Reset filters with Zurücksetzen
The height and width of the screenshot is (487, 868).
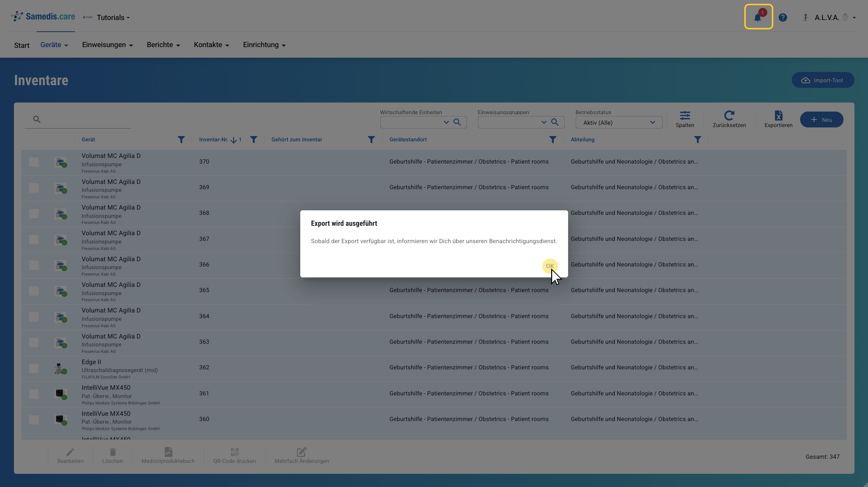point(729,119)
